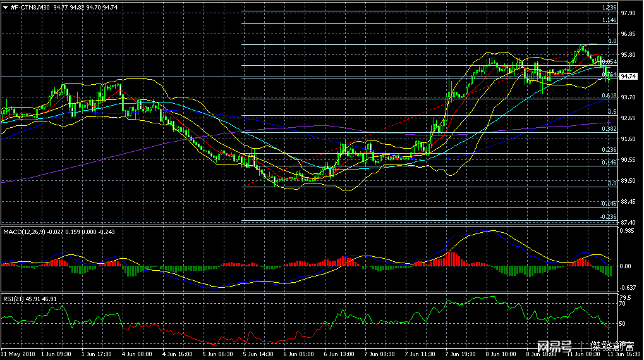Click the 1.236 Fibonacci level label
This screenshot has height=360, width=644.
click(x=609, y=8)
